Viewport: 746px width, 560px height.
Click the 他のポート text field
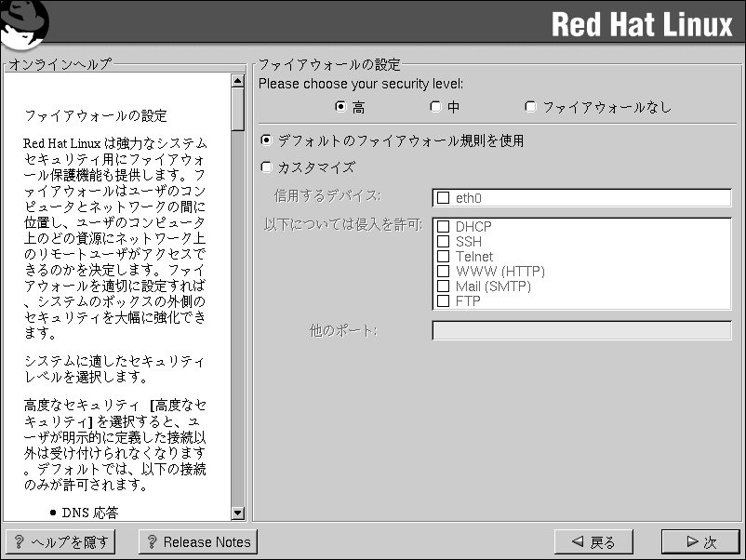point(581,331)
